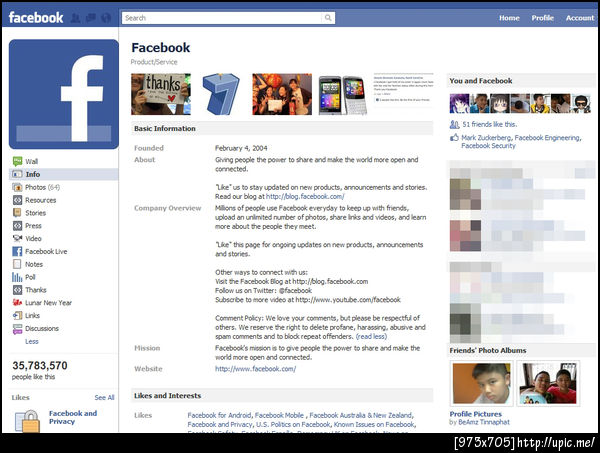This screenshot has height=453, width=600.
Task: Open the Lunar New Year tab label
Action: click(x=49, y=303)
